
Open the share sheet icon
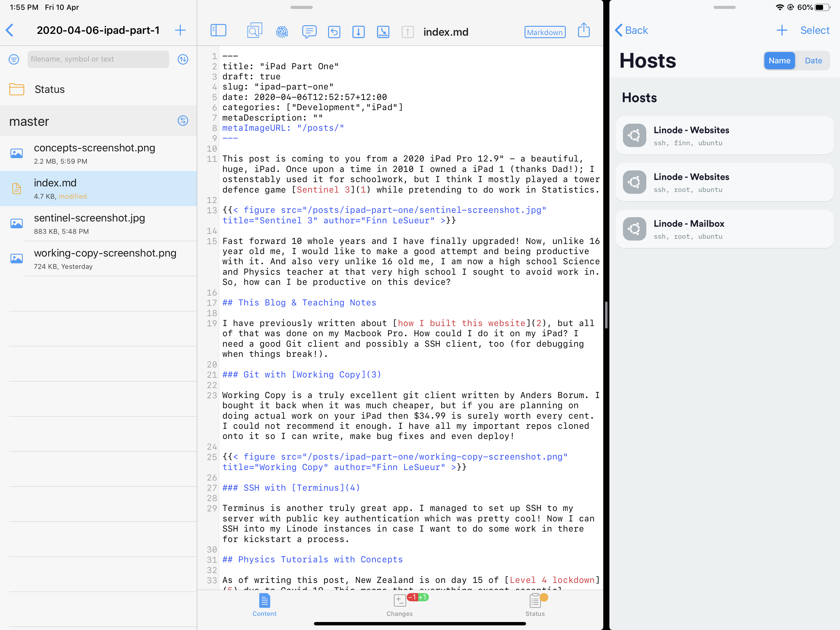[x=584, y=30]
